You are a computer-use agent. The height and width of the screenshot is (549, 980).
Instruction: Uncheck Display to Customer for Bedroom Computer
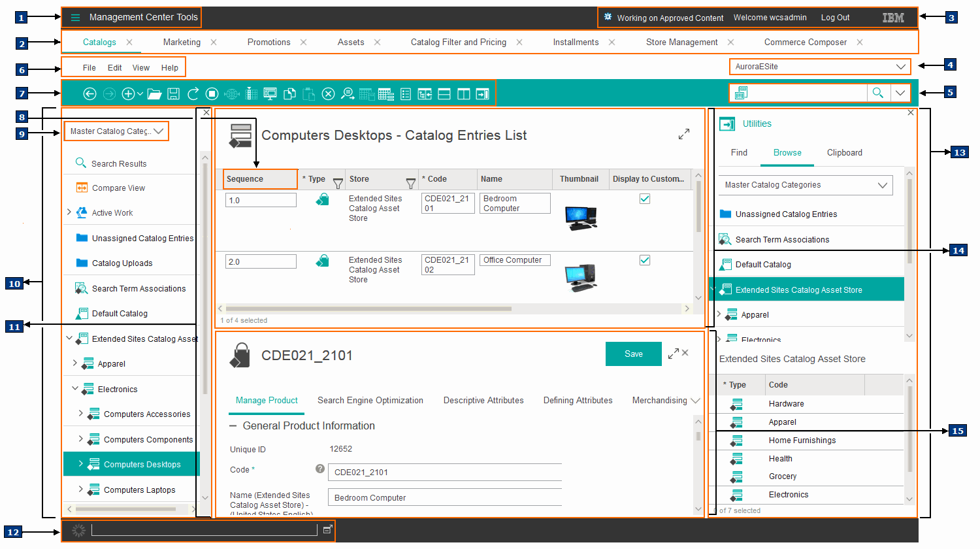point(645,199)
